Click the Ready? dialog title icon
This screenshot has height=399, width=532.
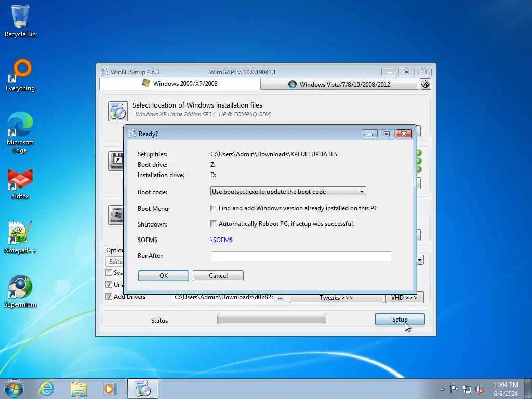point(132,134)
